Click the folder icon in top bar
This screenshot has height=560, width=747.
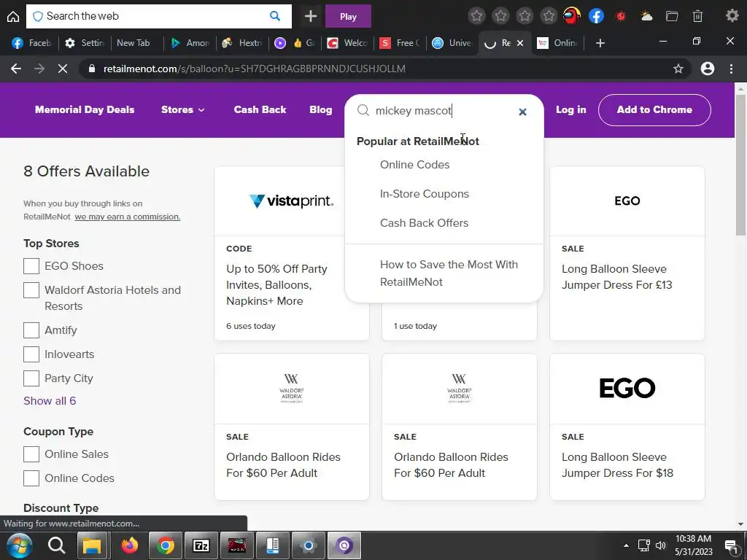pos(672,16)
